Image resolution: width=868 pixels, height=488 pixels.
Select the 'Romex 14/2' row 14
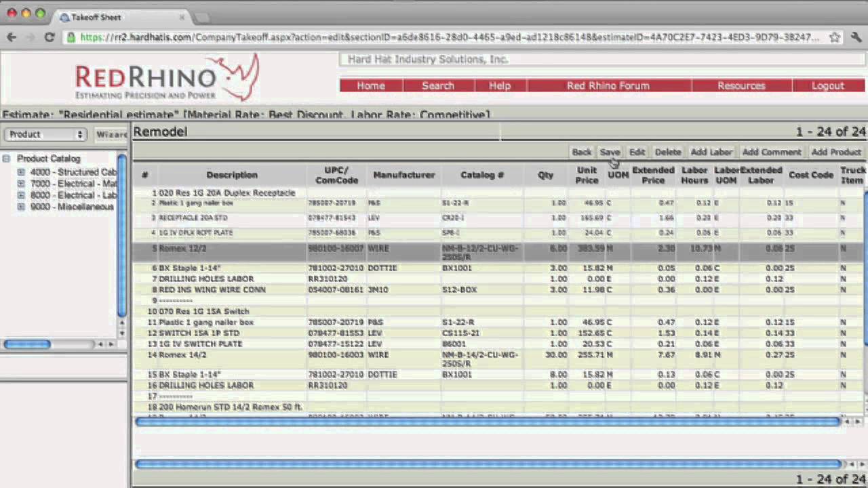tap(498, 359)
